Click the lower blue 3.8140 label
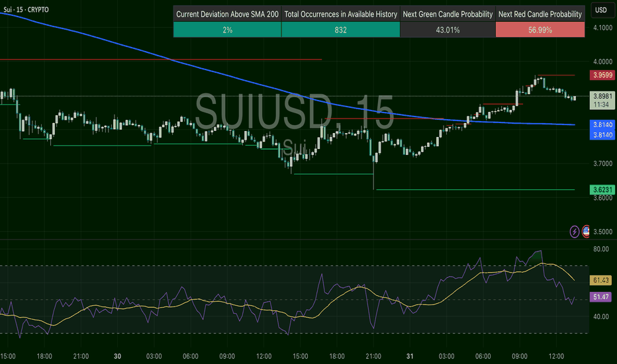 pos(602,135)
